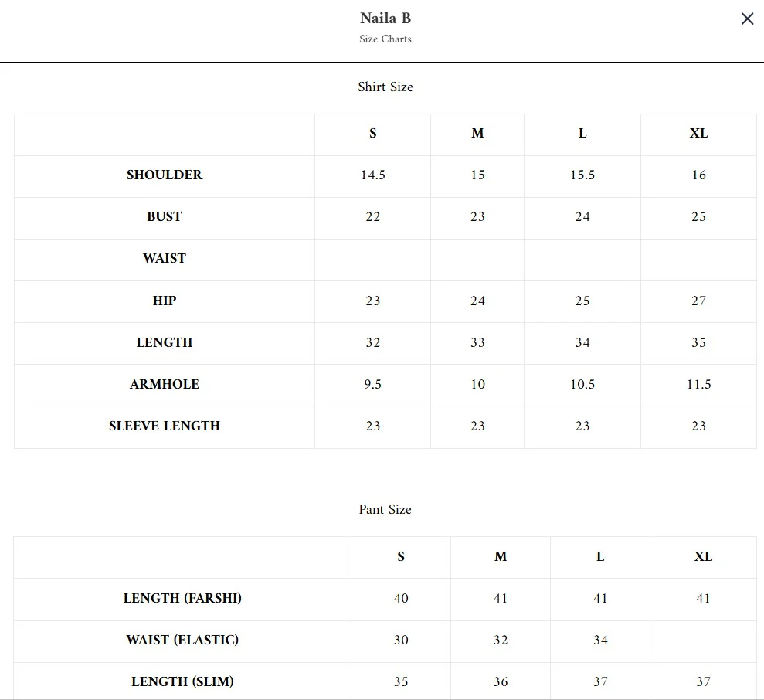The width and height of the screenshot is (764, 700).
Task: Click the WAIST (ELASTIC) row label
Action: (x=182, y=640)
